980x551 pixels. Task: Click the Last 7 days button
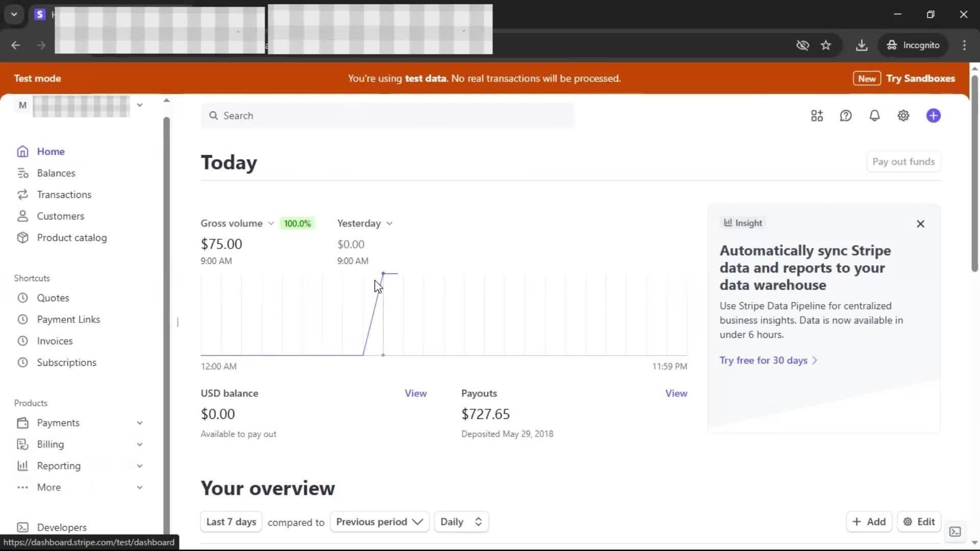coord(231,522)
